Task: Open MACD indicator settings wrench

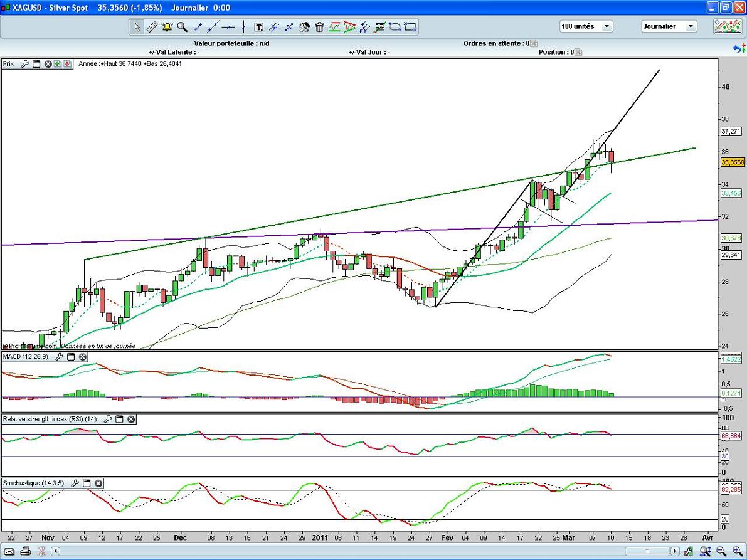Action: (x=60, y=357)
